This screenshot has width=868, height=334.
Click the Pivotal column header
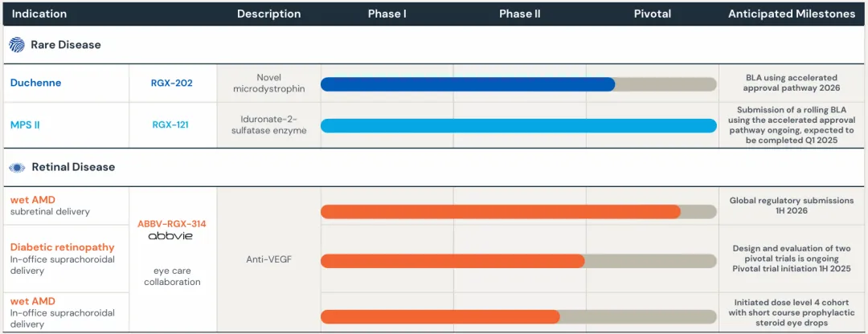[x=652, y=14]
